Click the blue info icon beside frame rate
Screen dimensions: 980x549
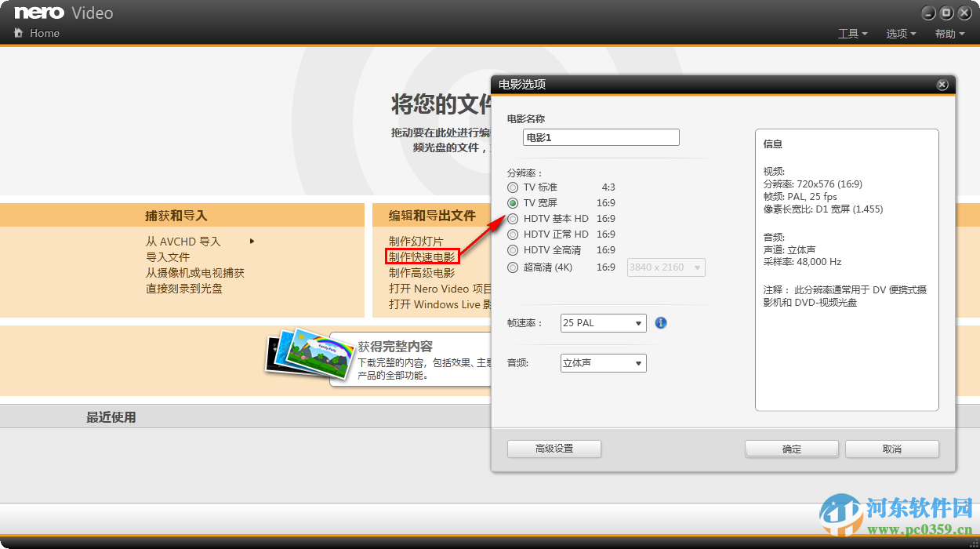pos(660,322)
